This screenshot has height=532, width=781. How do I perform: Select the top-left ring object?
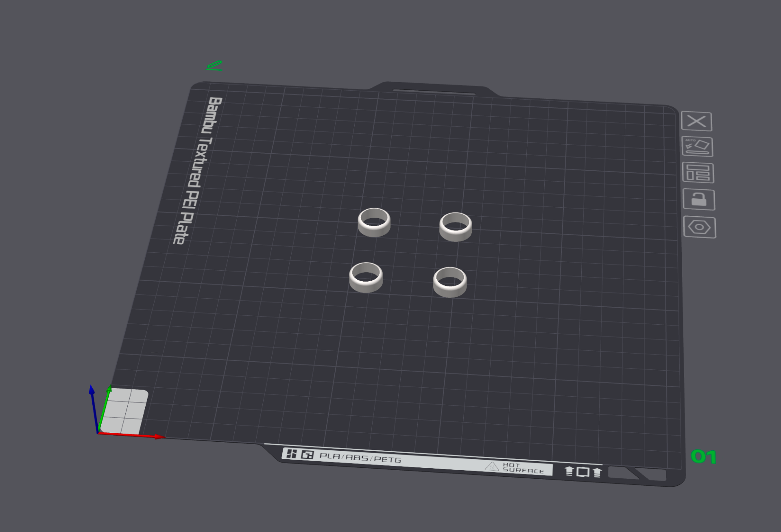coord(374,222)
